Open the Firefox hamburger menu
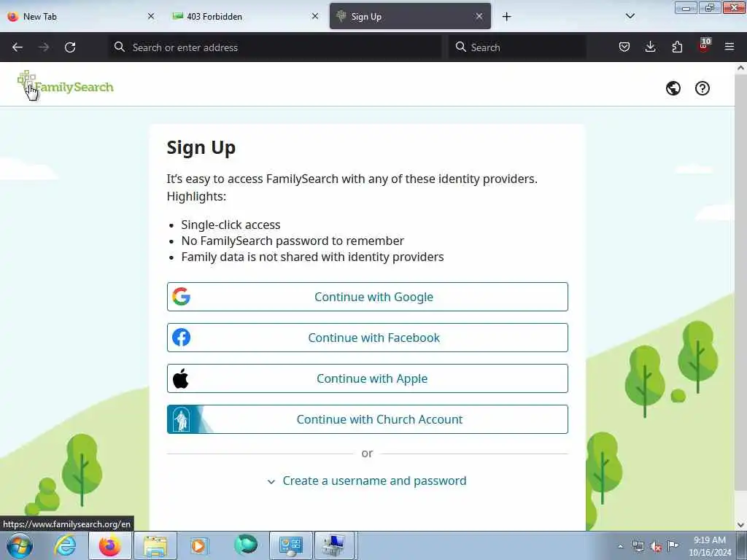 [x=729, y=47]
